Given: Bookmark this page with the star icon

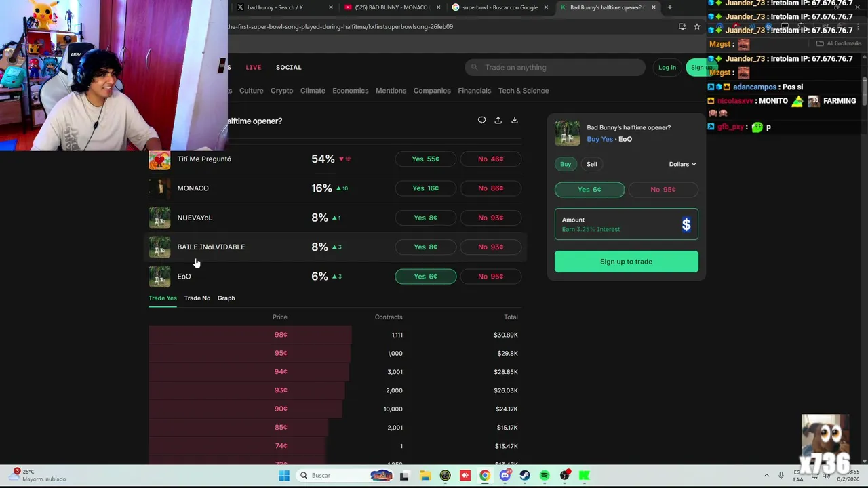Looking at the screenshot, I should click(x=696, y=26).
